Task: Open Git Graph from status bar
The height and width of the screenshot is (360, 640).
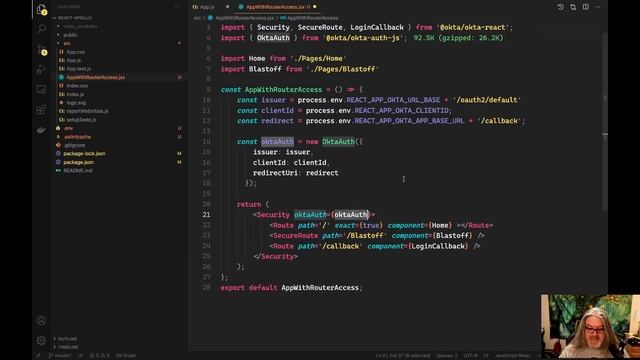Action: coord(126,356)
